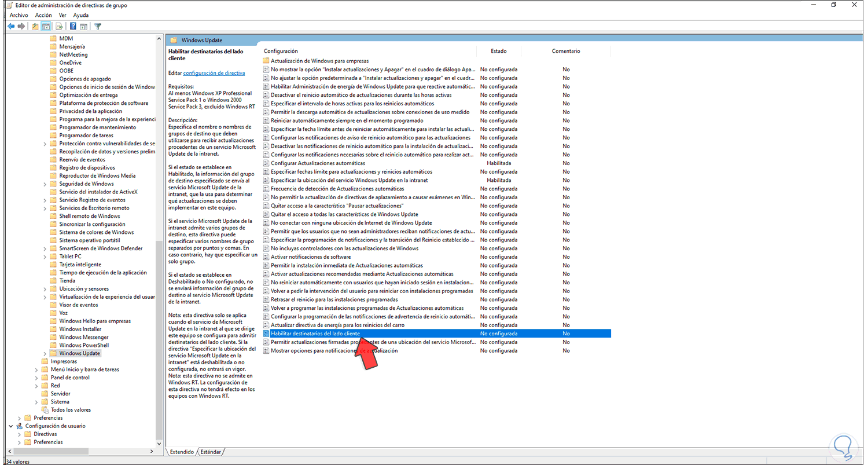The width and height of the screenshot is (868, 465).
Task: Go up one level using the folder-arrow icon
Action: click(35, 26)
